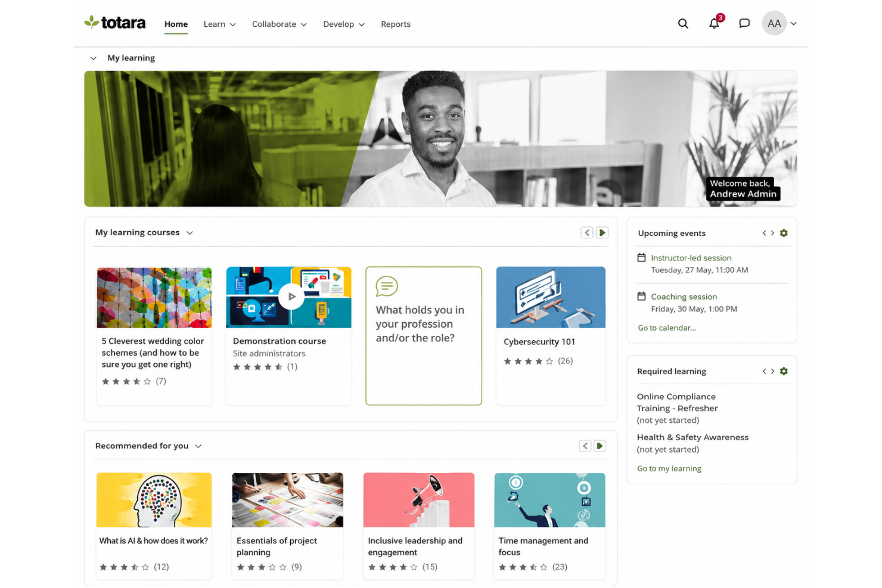
Task: Show next My learning courses
Action: (x=602, y=232)
